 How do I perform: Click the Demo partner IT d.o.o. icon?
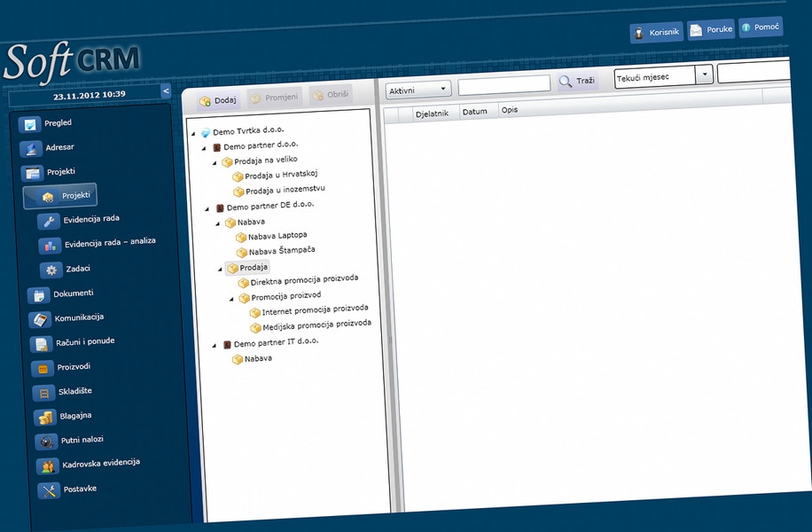[x=227, y=345]
